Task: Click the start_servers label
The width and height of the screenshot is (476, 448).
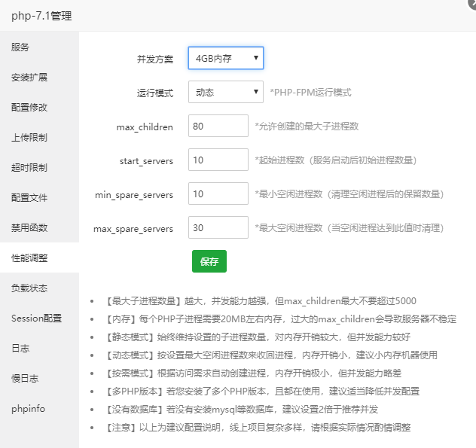Action: [146, 161]
